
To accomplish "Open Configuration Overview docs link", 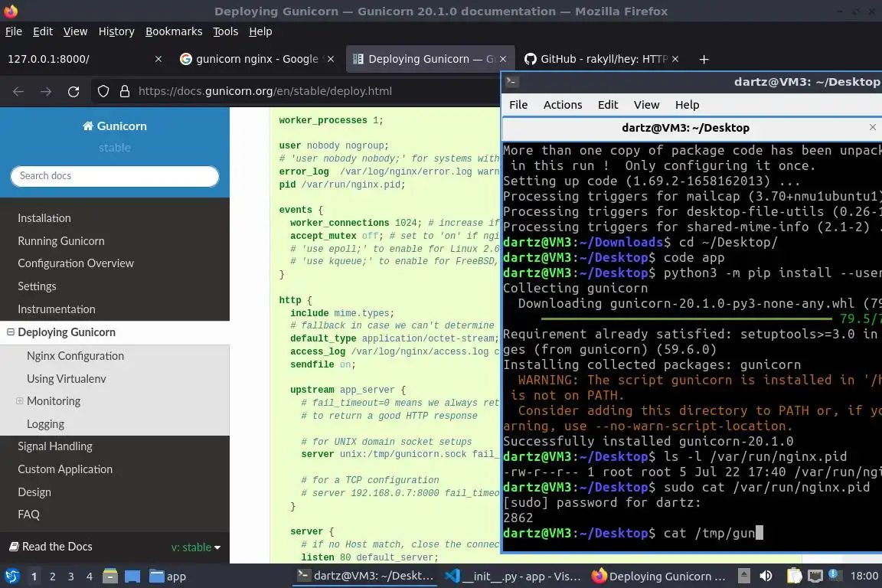I will (x=76, y=263).
